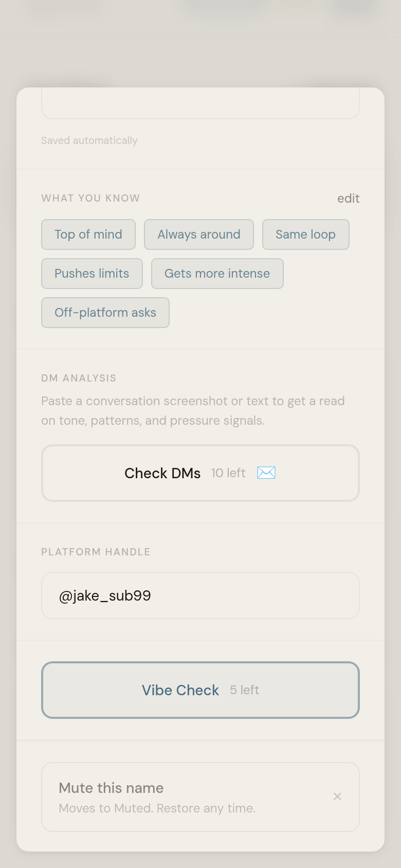Screen dimensions: 401x868
Task: Click the envelope icon beside Check DMs
Action: tap(266, 473)
